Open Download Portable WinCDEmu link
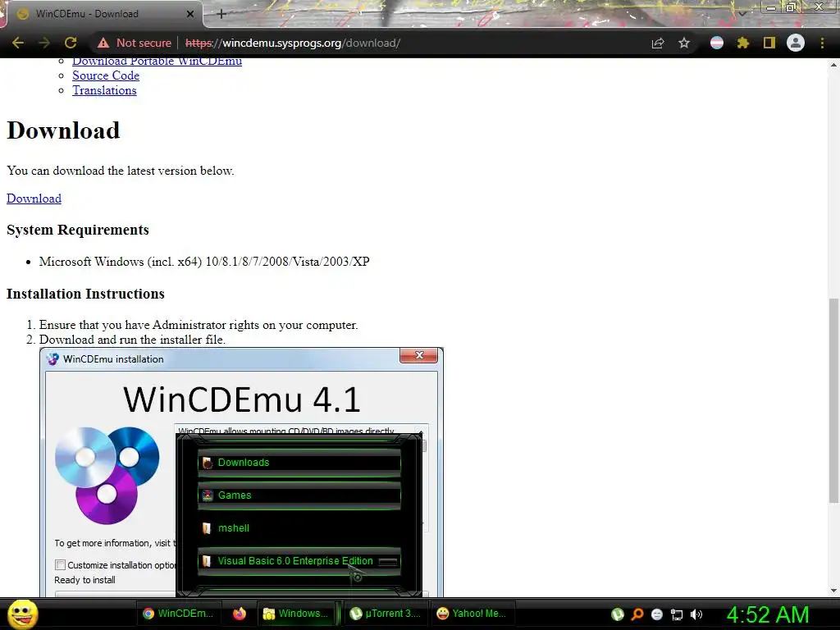The image size is (840, 630). click(157, 61)
